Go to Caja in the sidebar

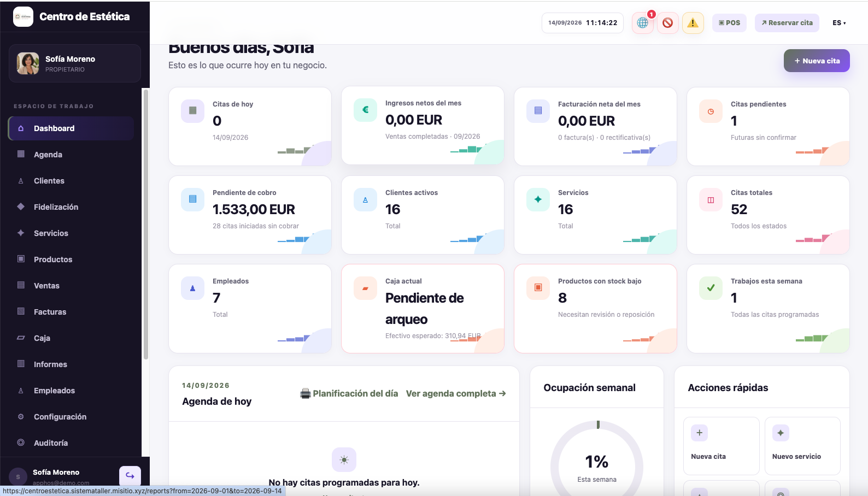[71, 338]
